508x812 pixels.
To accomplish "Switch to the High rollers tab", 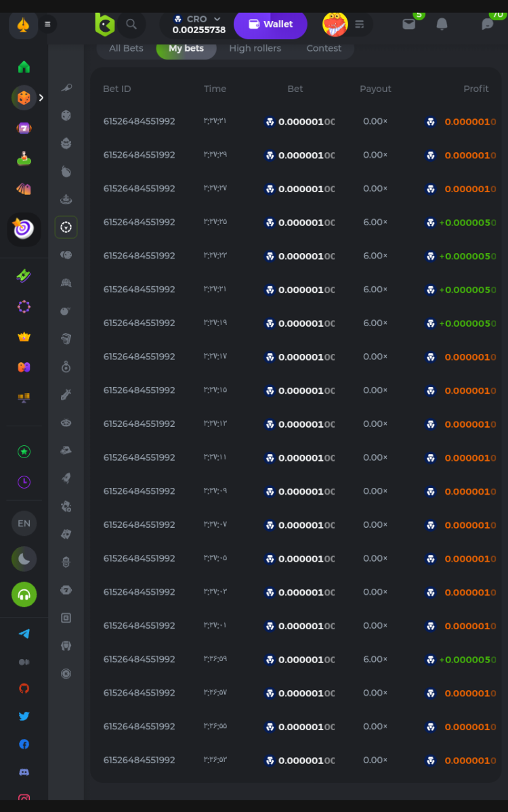I will [255, 49].
